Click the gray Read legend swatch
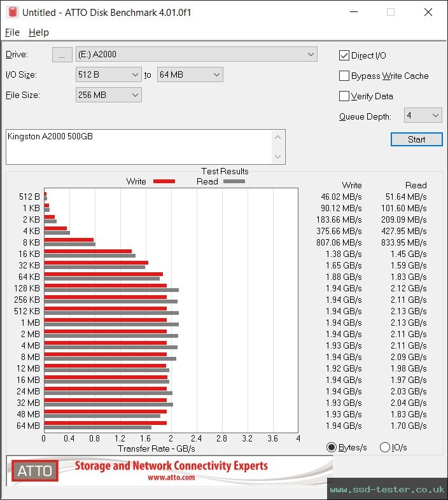This screenshot has height=500, width=448. pyautogui.click(x=234, y=181)
